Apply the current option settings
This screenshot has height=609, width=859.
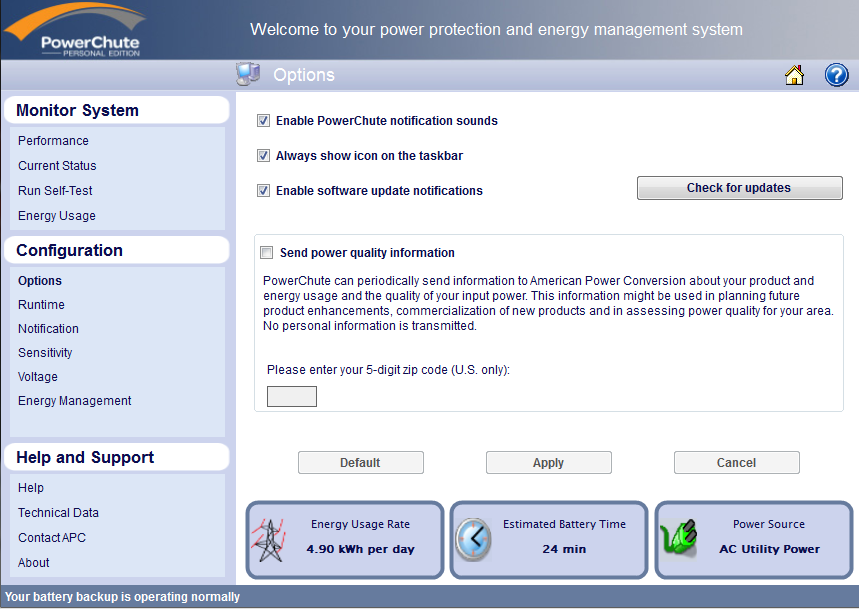[548, 462]
